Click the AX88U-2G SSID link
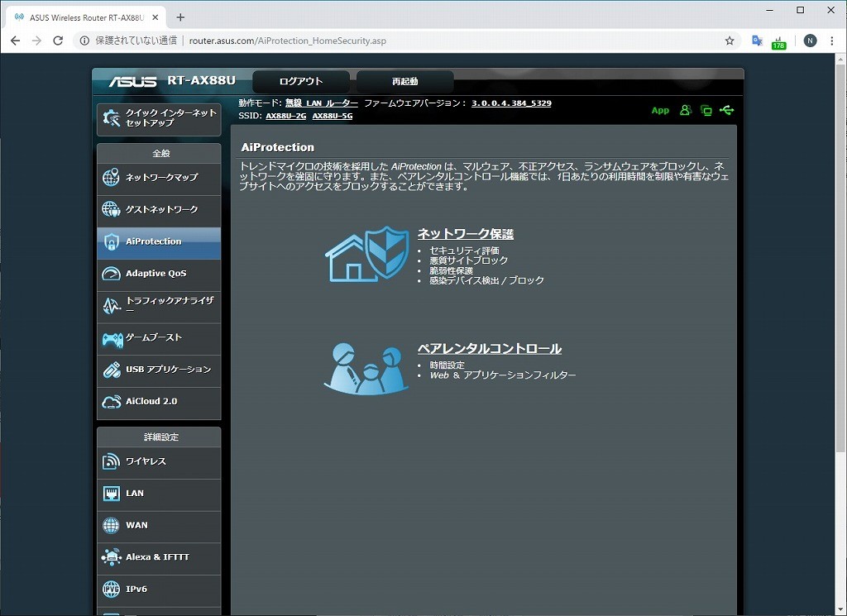The height and width of the screenshot is (616, 847). 285,116
